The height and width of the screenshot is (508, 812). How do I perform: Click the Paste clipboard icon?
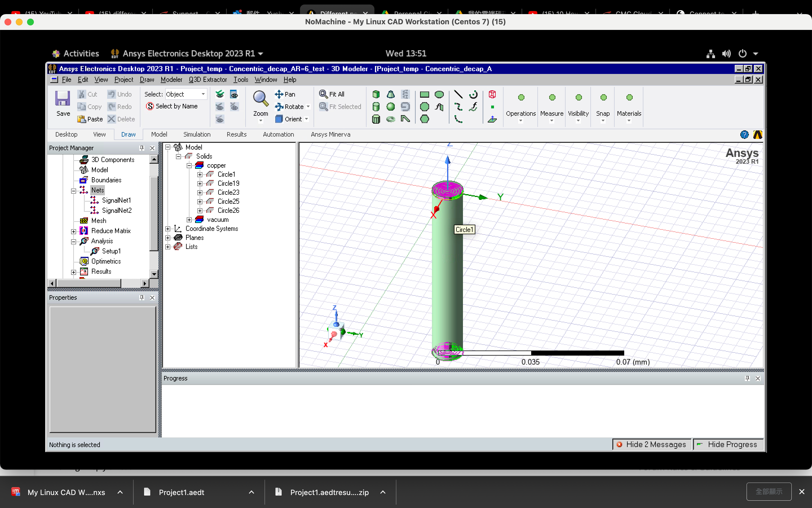[x=81, y=119]
